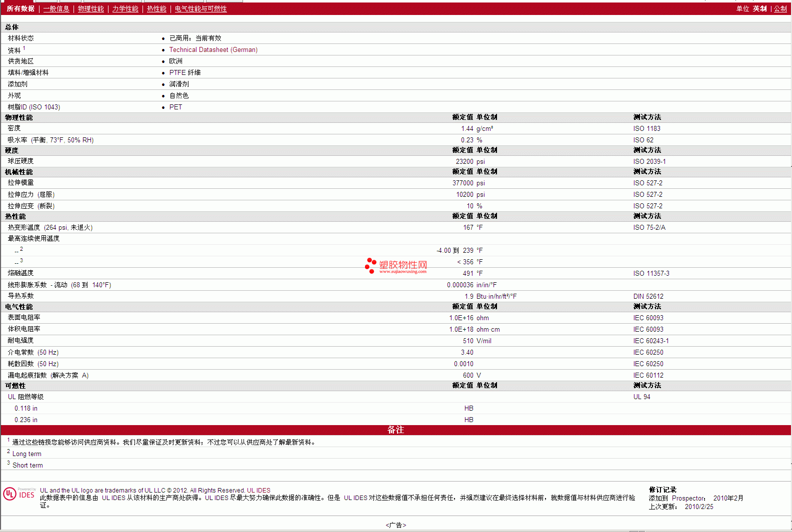Click the PTFE 纤维 filler value
This screenshot has height=532, width=792.
pos(185,73)
